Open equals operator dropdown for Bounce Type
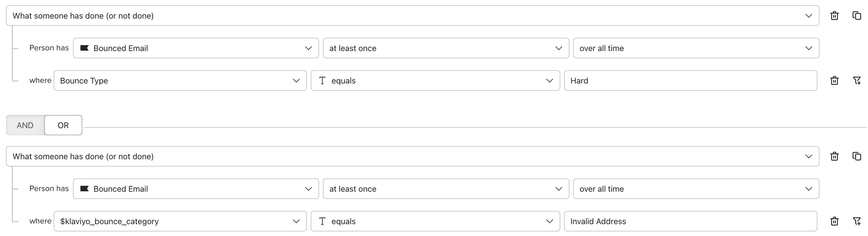This screenshot has width=868, height=236. point(435,80)
